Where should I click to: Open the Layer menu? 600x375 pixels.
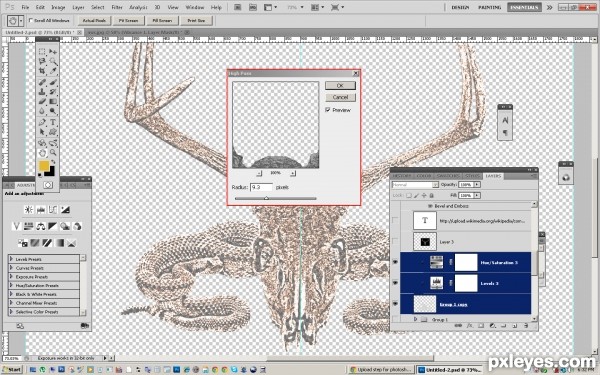[78, 7]
